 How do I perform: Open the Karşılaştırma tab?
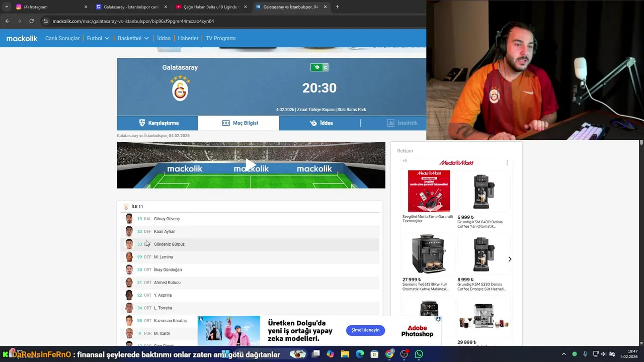[157, 123]
